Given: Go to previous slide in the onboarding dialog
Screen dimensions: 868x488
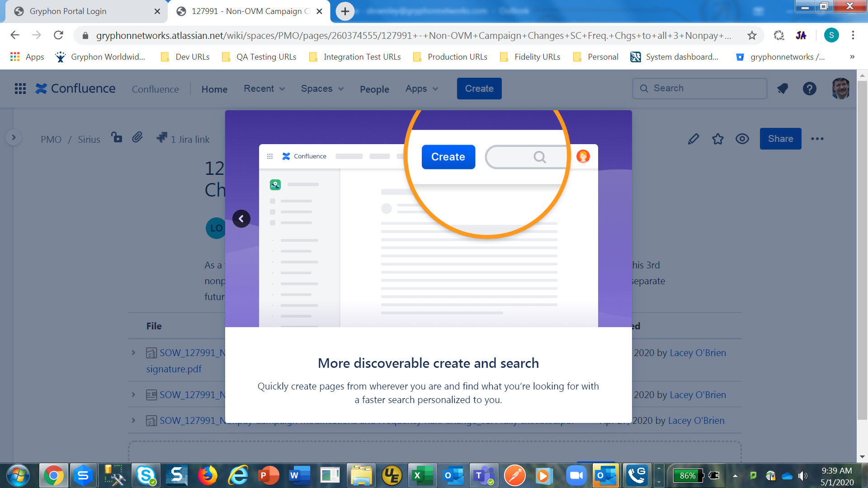Looking at the screenshot, I should click(241, 219).
